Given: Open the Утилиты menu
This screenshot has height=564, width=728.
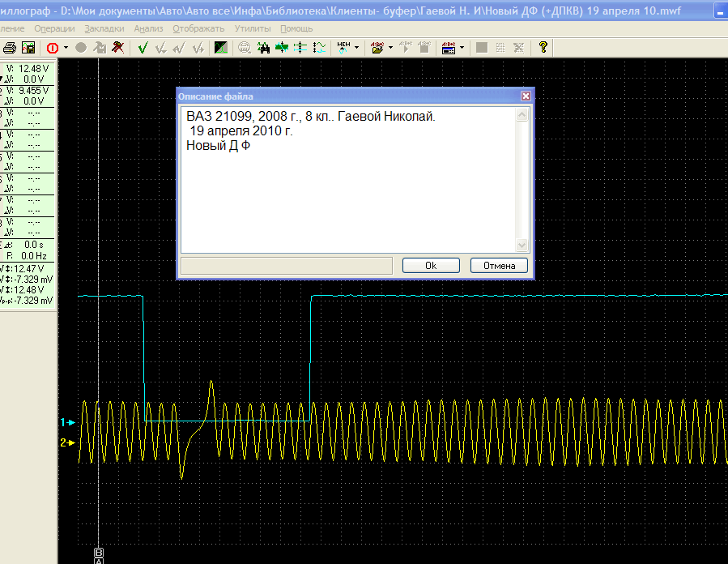Looking at the screenshot, I should coord(253,29).
